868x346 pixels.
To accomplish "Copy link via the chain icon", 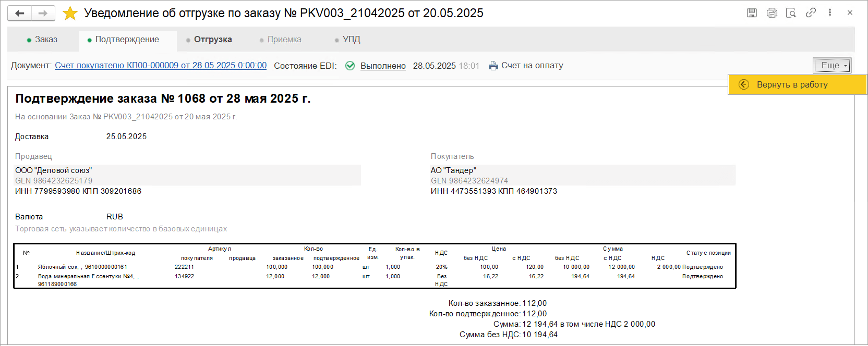I will (x=811, y=13).
